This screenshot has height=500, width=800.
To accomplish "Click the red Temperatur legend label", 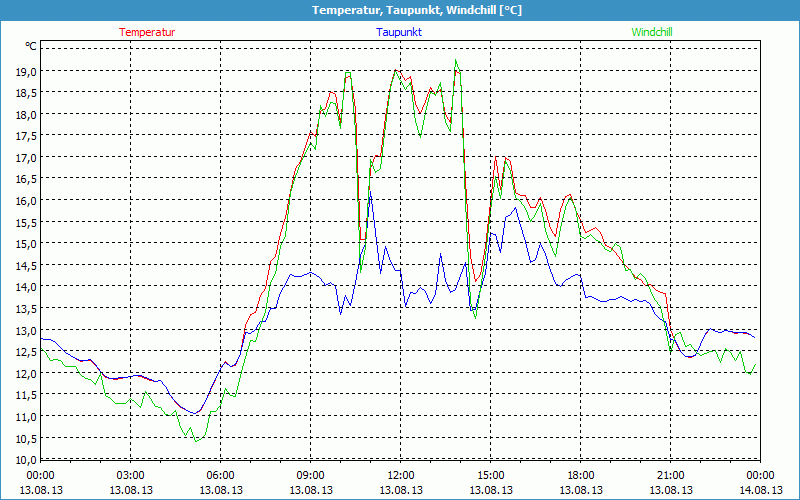I will 147,32.
